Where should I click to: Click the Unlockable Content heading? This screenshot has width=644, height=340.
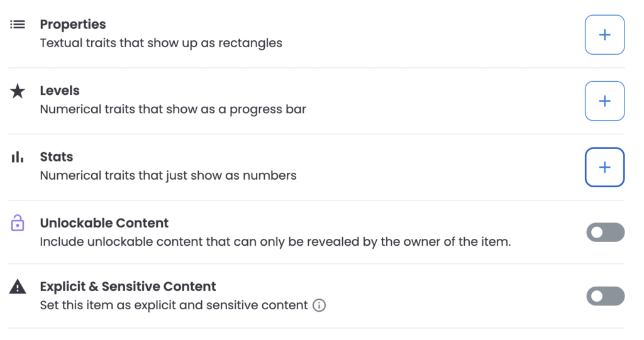click(x=104, y=223)
